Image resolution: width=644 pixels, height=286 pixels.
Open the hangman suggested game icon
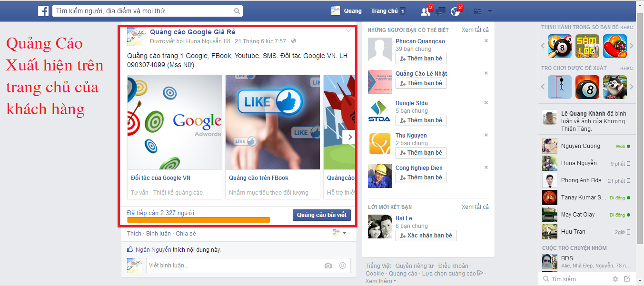(559, 87)
